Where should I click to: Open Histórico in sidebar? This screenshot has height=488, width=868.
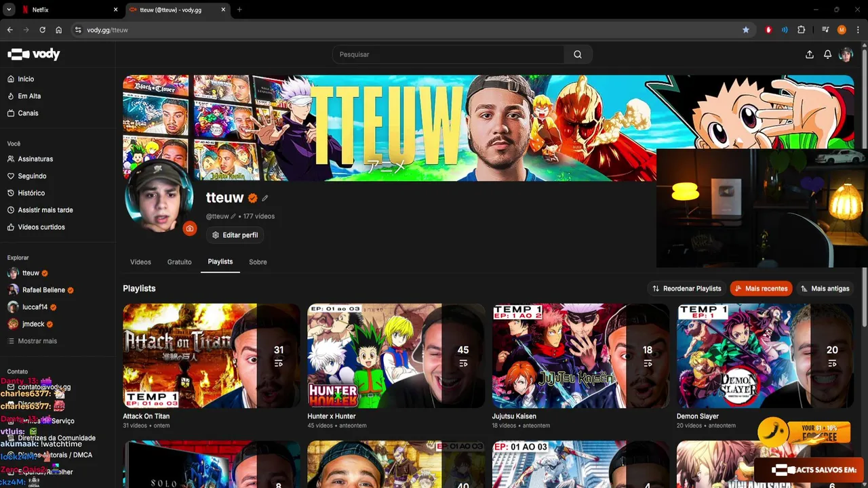pyautogui.click(x=31, y=193)
